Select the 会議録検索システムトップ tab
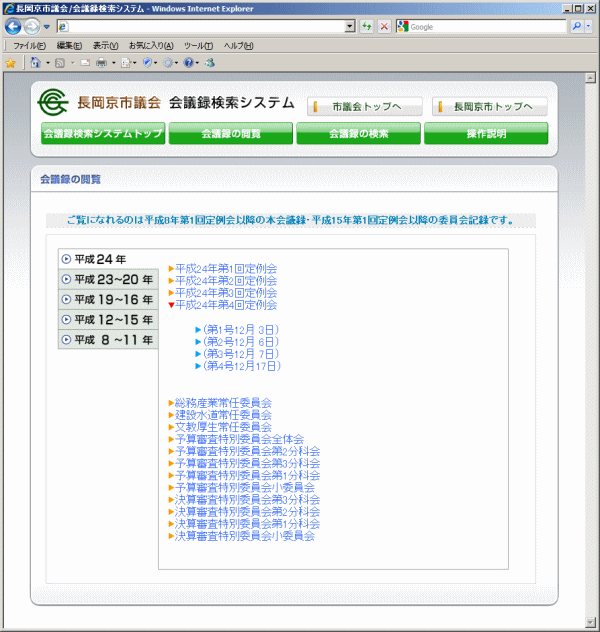The height and width of the screenshot is (632, 600). coord(103,133)
